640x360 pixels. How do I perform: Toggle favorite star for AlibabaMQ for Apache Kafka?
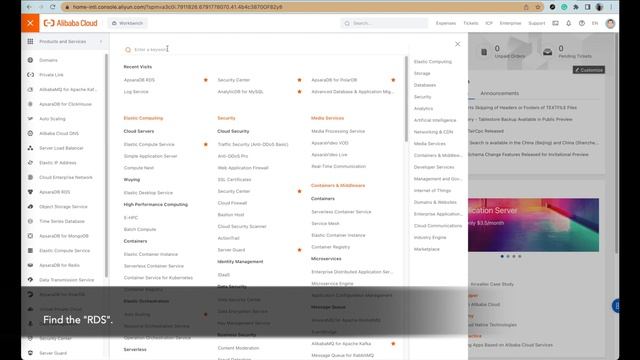pyautogui.click(x=393, y=344)
